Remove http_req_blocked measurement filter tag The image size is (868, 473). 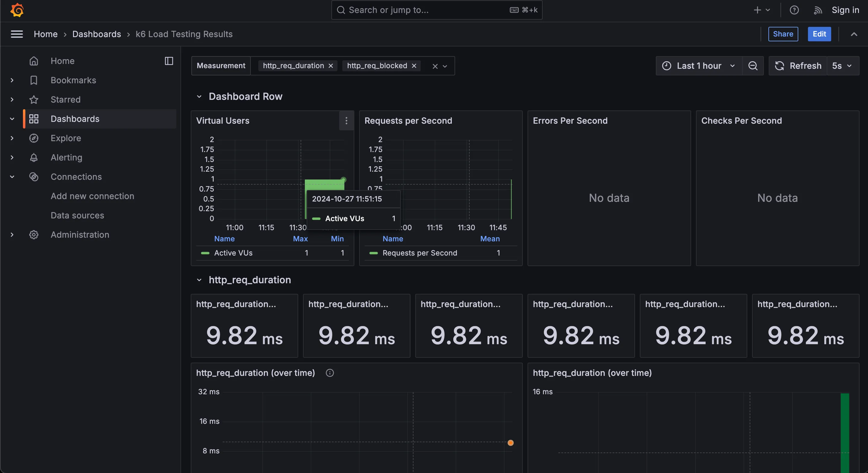tap(414, 66)
